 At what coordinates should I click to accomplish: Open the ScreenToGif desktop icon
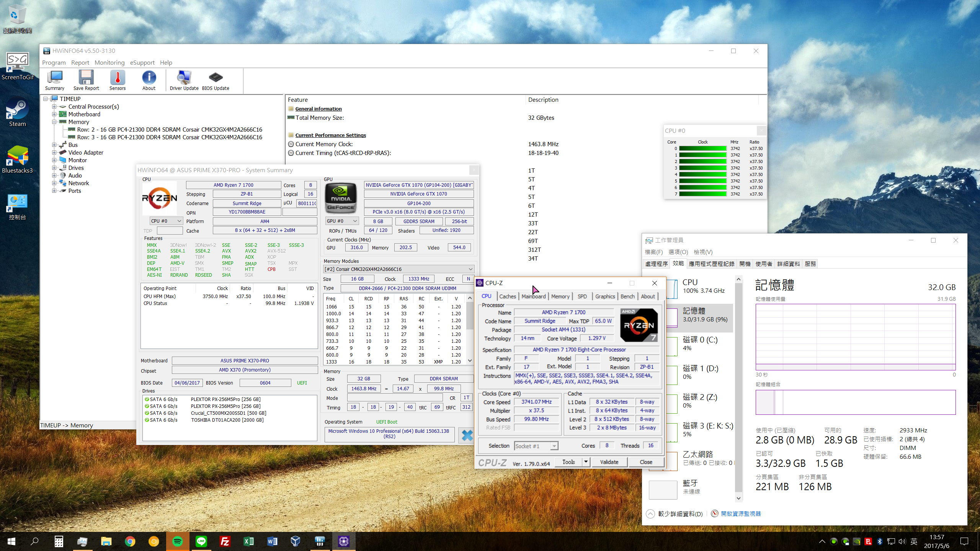(17, 66)
